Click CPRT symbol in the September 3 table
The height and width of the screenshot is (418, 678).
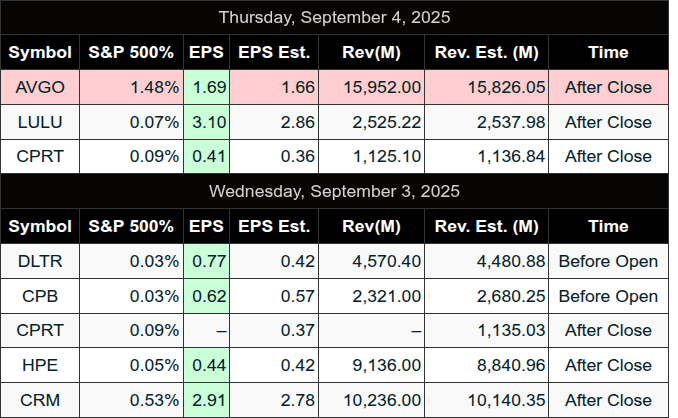[x=40, y=331]
